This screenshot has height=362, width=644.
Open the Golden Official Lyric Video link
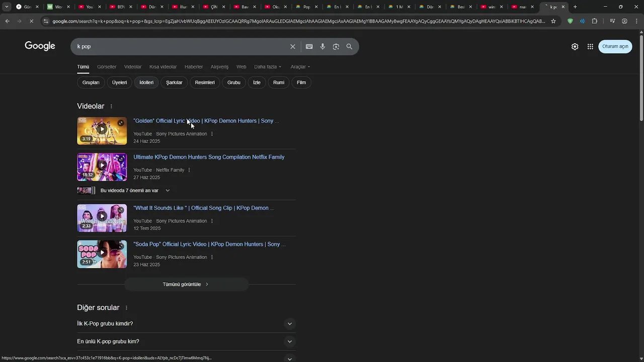(x=206, y=121)
